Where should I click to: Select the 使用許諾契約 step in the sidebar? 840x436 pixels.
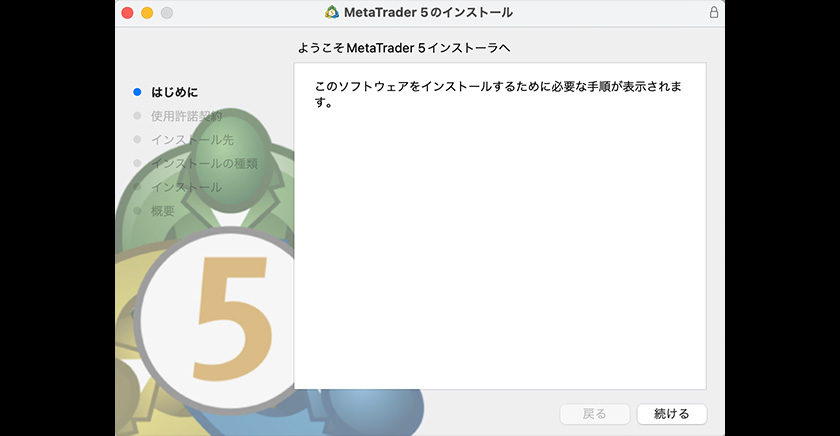pyautogui.click(x=186, y=116)
